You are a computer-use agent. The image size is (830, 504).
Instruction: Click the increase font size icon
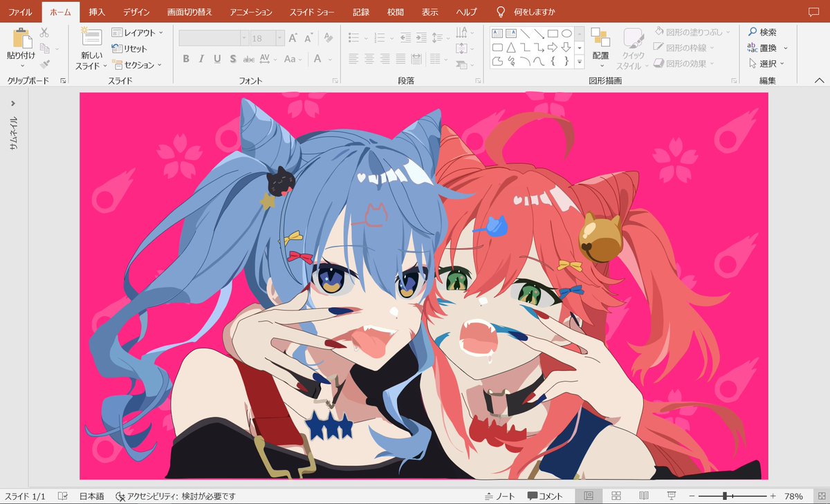293,39
